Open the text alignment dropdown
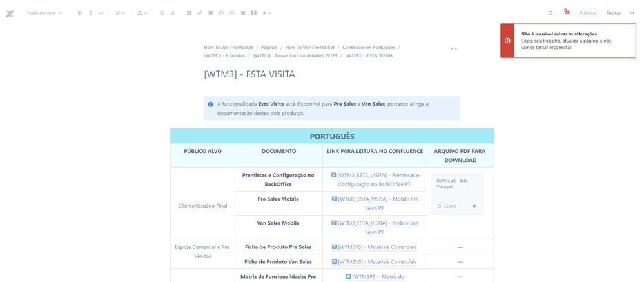 coord(120,13)
